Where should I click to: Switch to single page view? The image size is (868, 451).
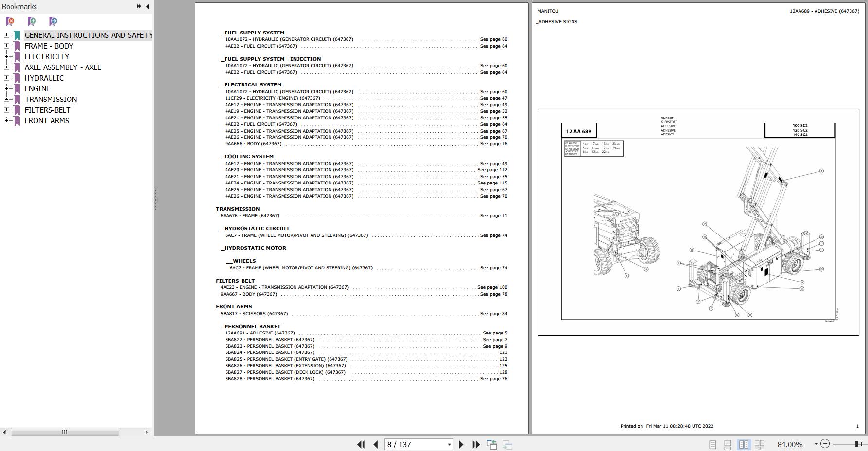[712, 444]
